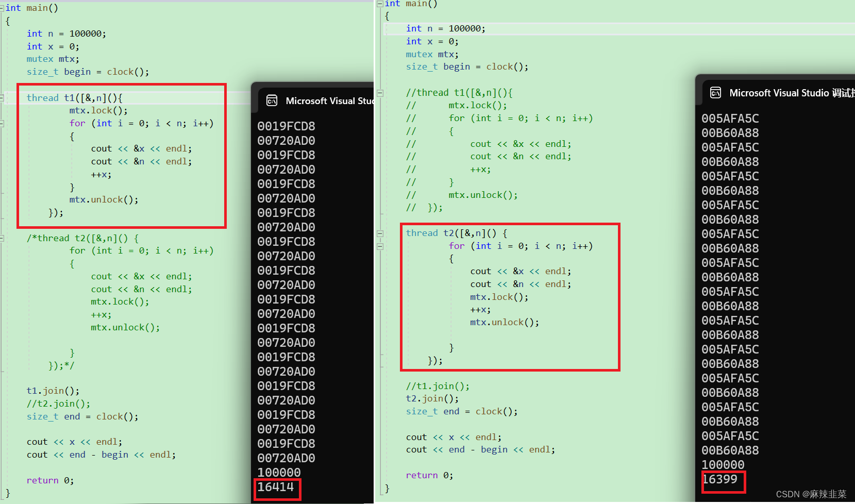Click 'mtx.lock();' inside right thread t2

(x=499, y=297)
